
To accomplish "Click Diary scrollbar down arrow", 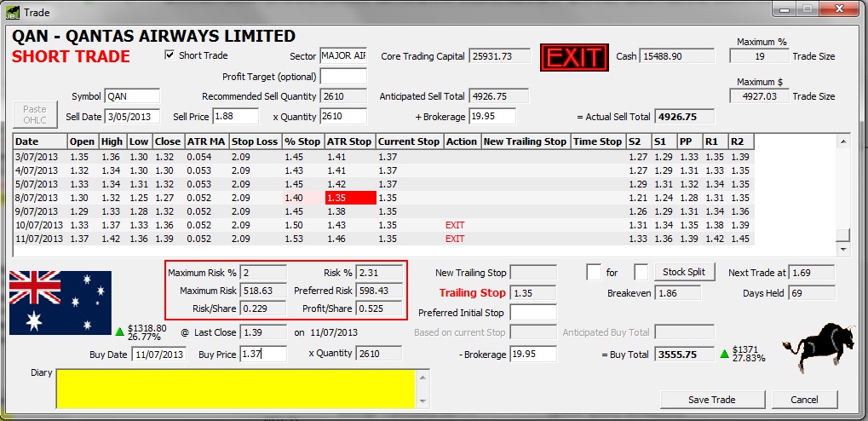I will click(423, 401).
